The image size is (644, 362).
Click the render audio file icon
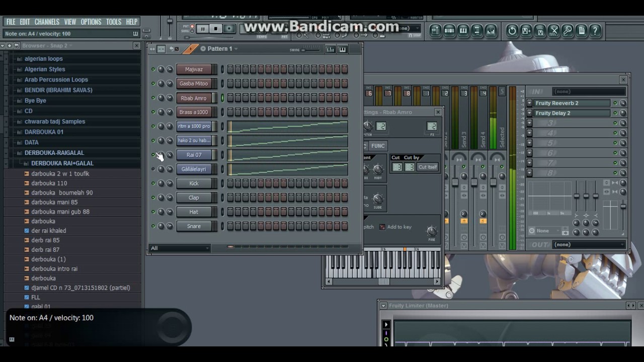[540, 31]
